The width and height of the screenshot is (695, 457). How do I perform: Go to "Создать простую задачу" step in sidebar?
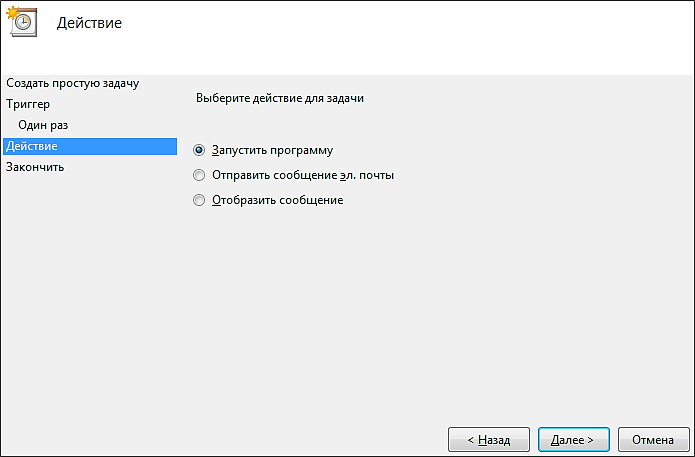72,82
